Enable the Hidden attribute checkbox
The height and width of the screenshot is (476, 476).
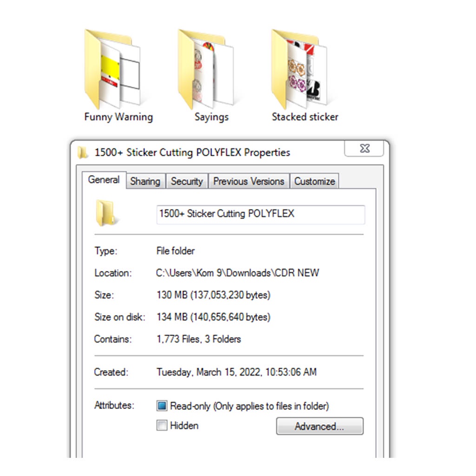[162, 425]
